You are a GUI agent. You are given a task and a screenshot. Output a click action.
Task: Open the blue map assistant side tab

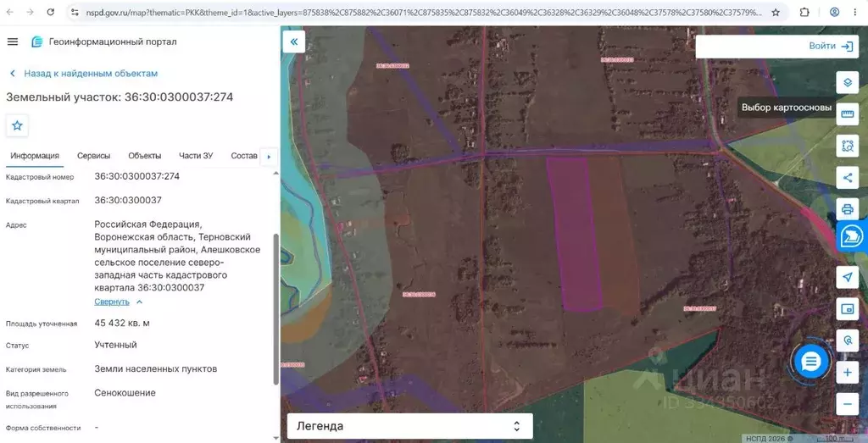coord(852,236)
